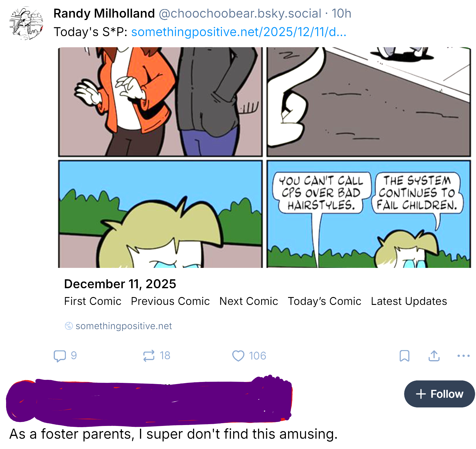
Task: Click the somethingpositive.net domain label
Action: tap(124, 326)
